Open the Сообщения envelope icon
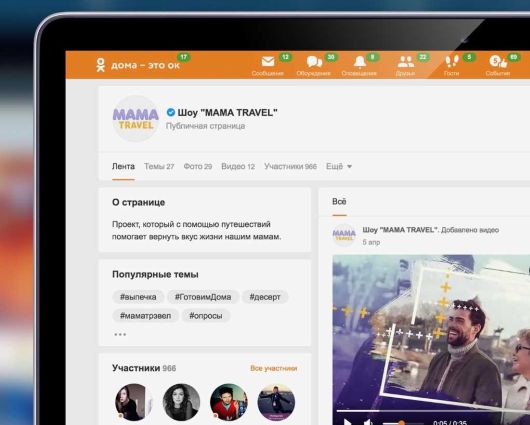 coord(268,62)
